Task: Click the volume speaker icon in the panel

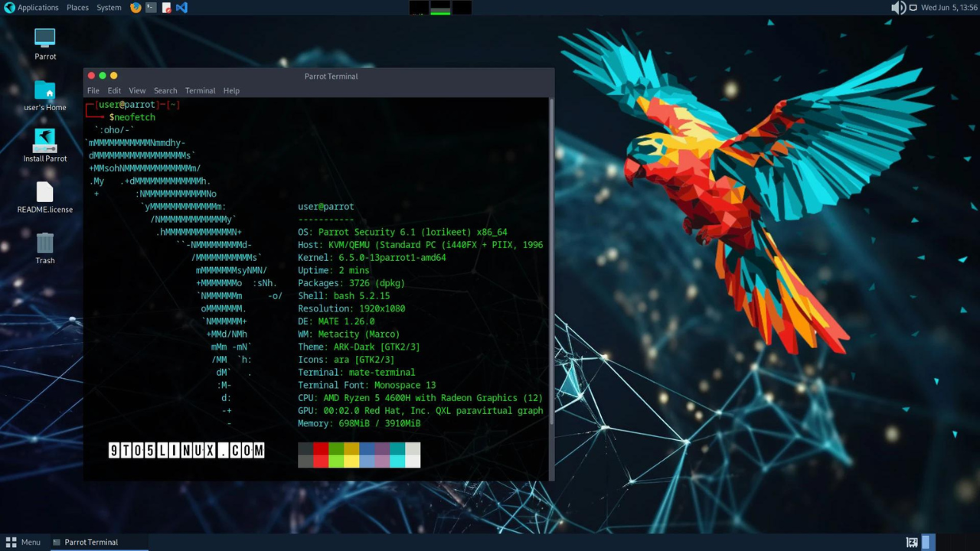Action: (x=899, y=8)
